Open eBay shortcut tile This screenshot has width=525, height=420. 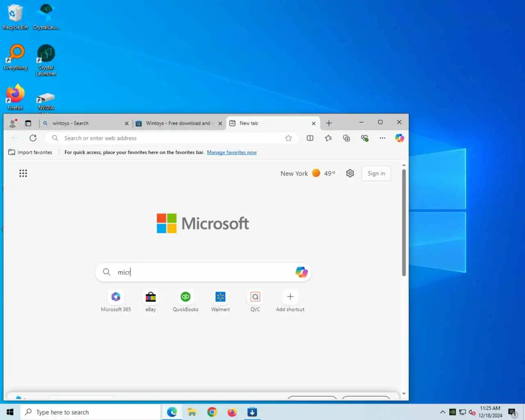pos(151,301)
